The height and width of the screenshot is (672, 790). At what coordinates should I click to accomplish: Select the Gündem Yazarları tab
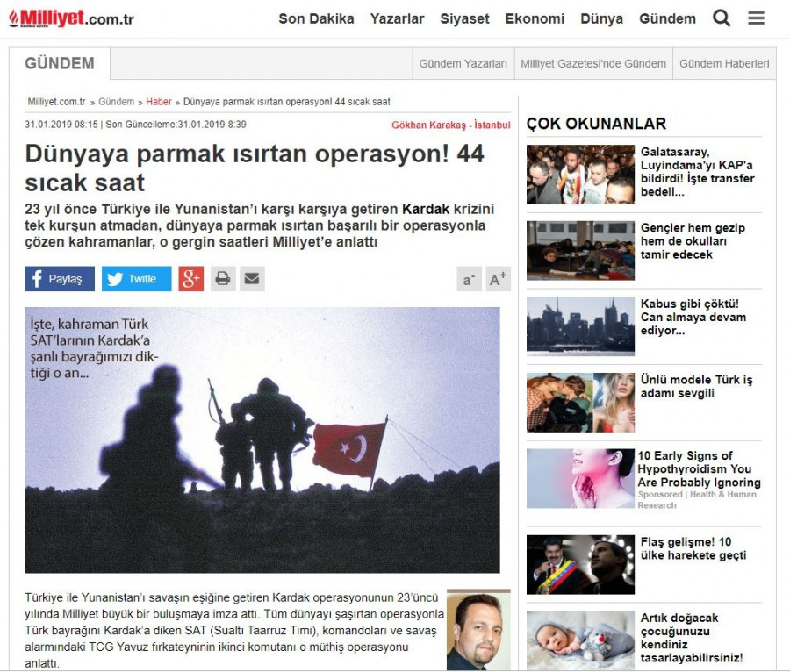pyautogui.click(x=463, y=64)
